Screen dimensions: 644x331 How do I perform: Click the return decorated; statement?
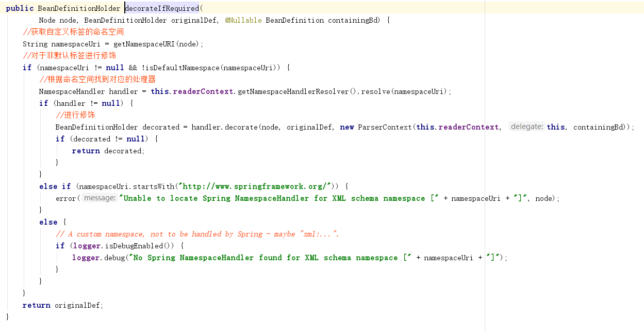(108, 151)
